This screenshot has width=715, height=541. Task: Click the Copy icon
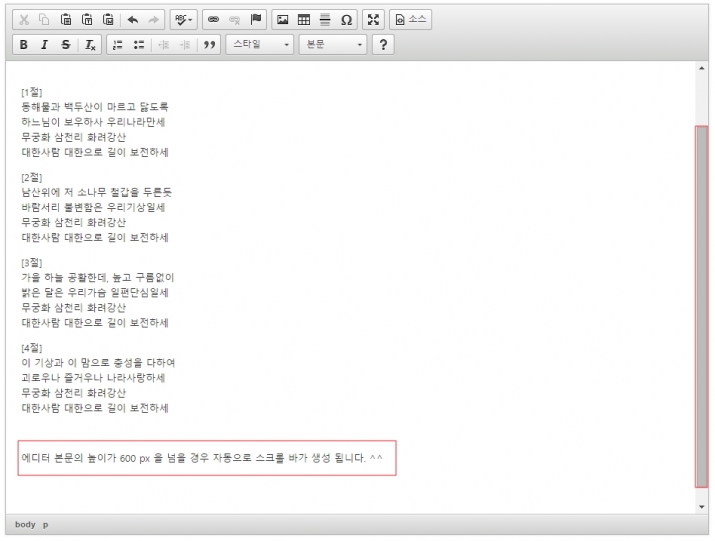click(x=44, y=20)
